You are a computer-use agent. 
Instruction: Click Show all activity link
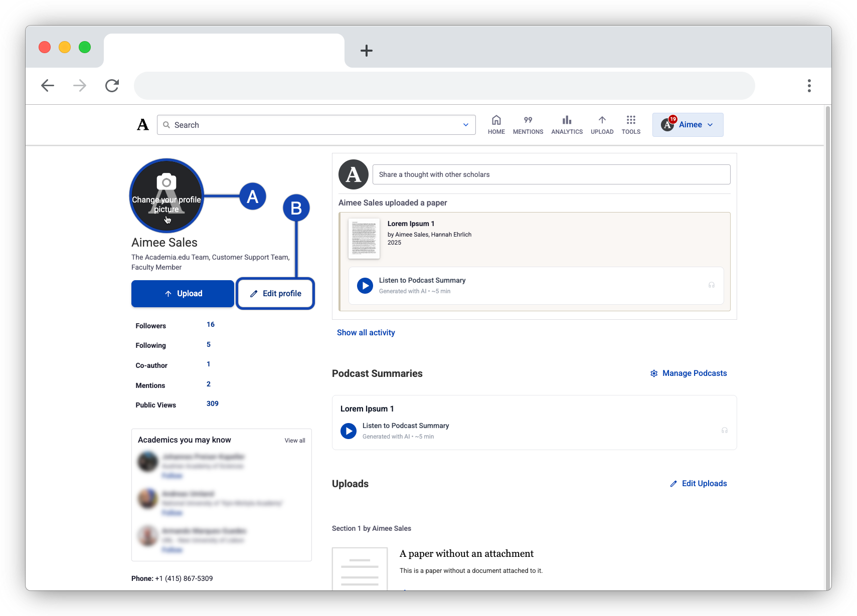(x=366, y=333)
